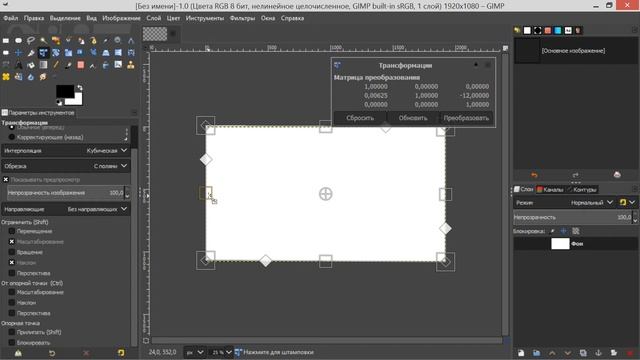Open the layer 'Режим' dropdown
This screenshot has height=360, width=640.
564,202
